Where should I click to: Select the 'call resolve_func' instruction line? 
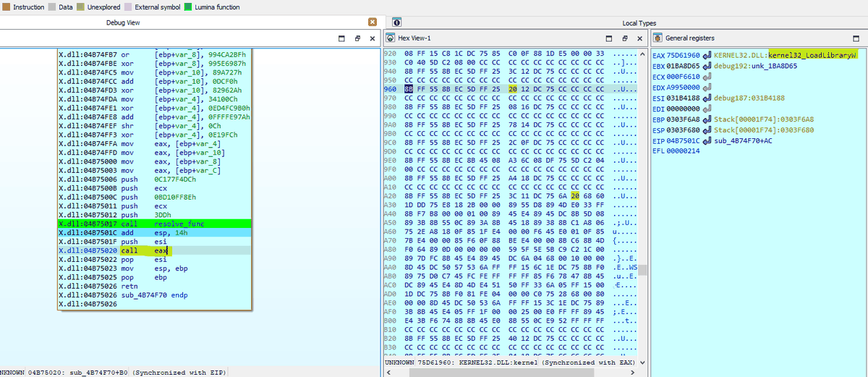[154, 224]
